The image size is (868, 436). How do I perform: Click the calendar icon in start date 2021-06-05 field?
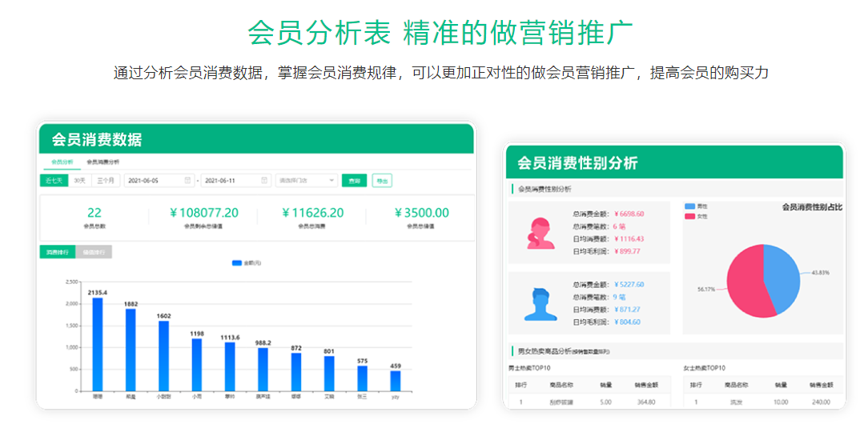click(187, 180)
